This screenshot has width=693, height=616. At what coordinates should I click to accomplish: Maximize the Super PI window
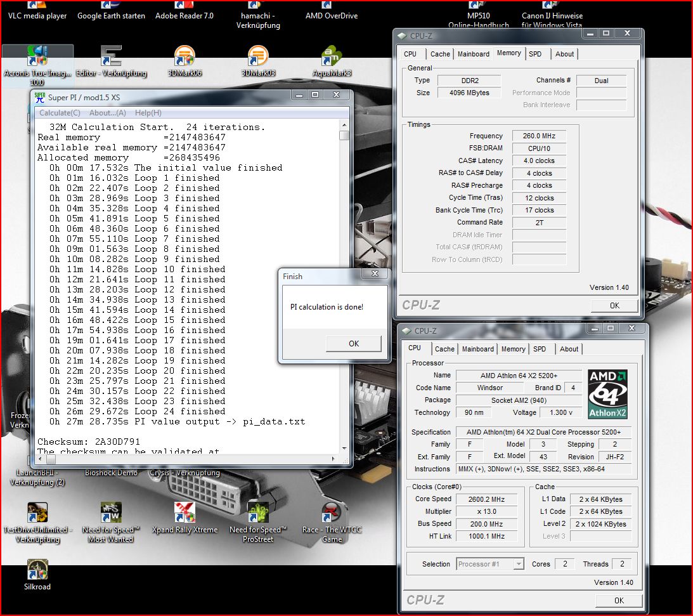tap(315, 95)
